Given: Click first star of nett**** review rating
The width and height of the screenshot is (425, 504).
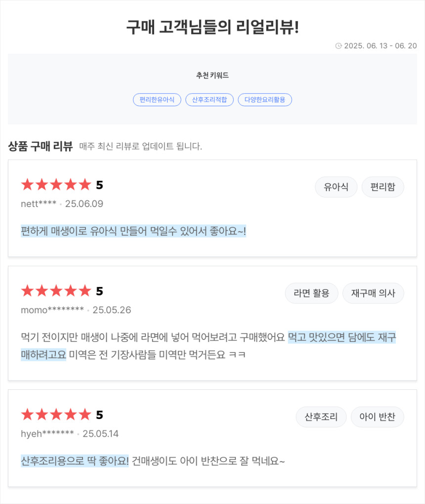Looking at the screenshot, I should [27, 184].
